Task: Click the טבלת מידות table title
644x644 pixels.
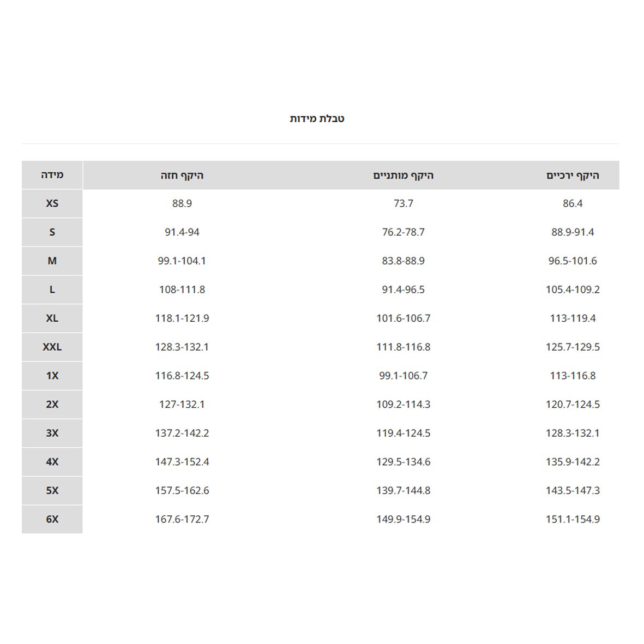Action: (x=317, y=118)
